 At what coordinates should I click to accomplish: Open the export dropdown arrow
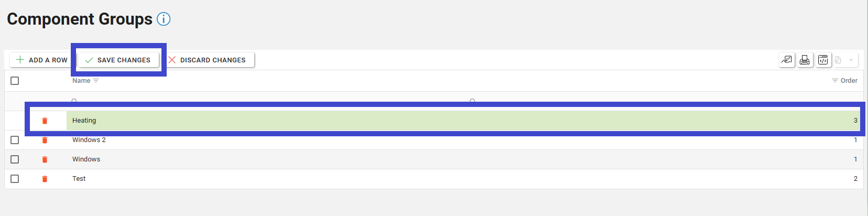point(851,60)
